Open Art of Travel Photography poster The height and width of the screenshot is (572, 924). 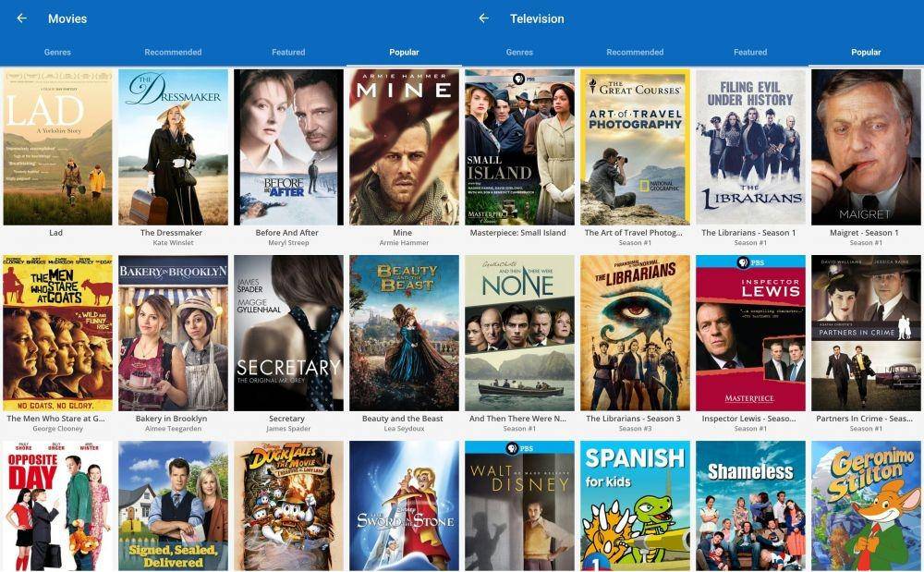click(x=636, y=147)
